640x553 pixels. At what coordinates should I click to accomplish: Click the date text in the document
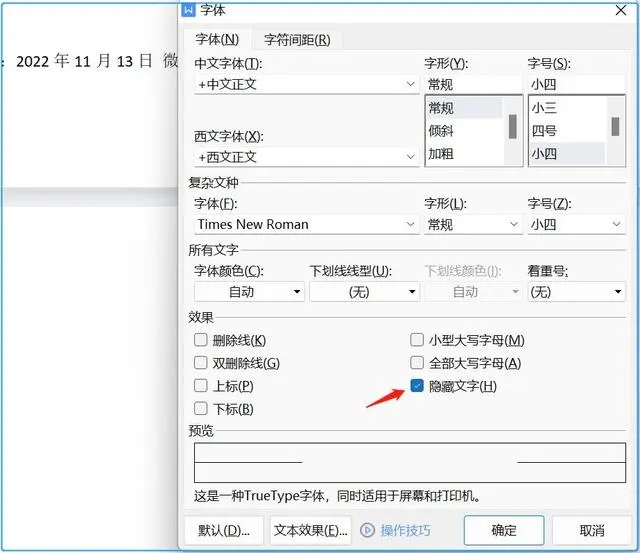point(84,61)
